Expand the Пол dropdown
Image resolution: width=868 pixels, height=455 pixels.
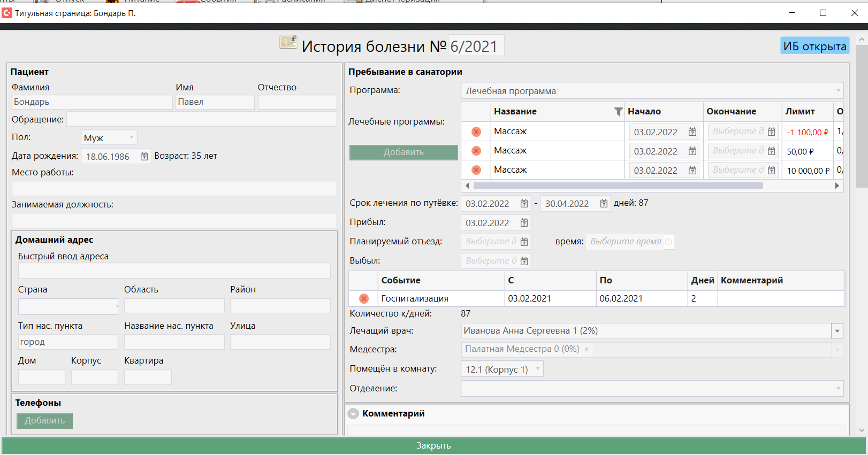click(x=131, y=137)
